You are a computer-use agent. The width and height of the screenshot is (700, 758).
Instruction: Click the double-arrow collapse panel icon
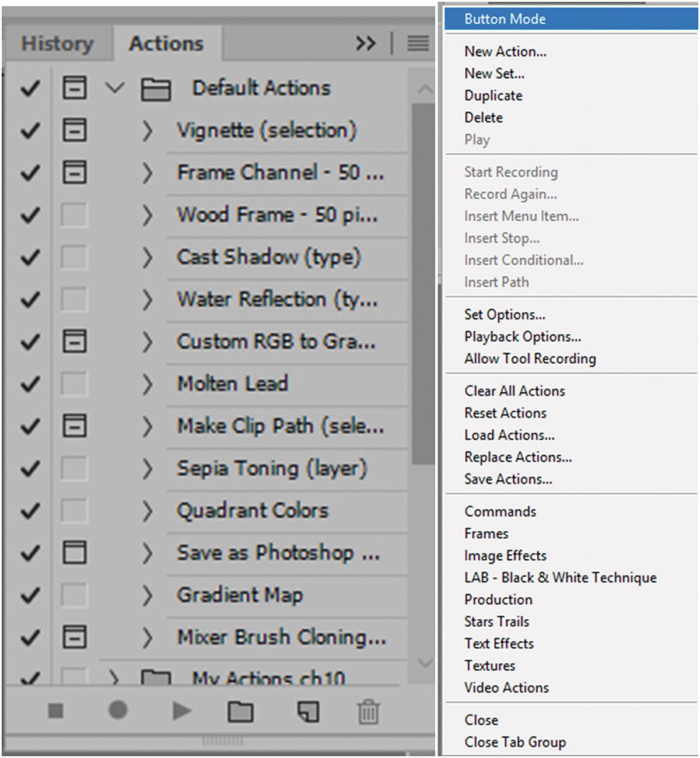click(x=366, y=43)
